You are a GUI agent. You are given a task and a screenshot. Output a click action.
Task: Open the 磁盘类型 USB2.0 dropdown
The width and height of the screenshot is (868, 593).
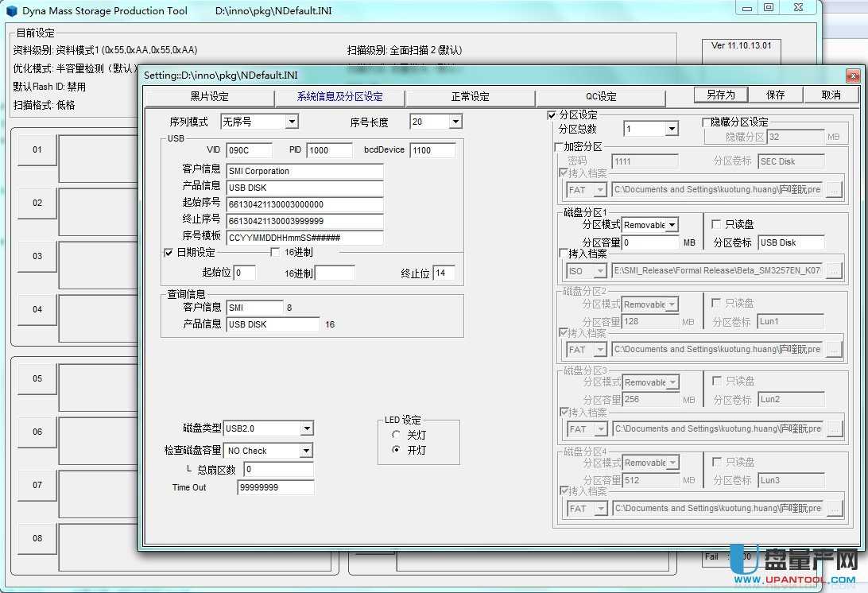click(307, 429)
